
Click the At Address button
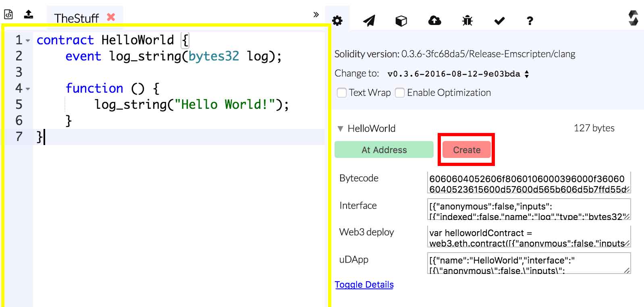point(384,150)
